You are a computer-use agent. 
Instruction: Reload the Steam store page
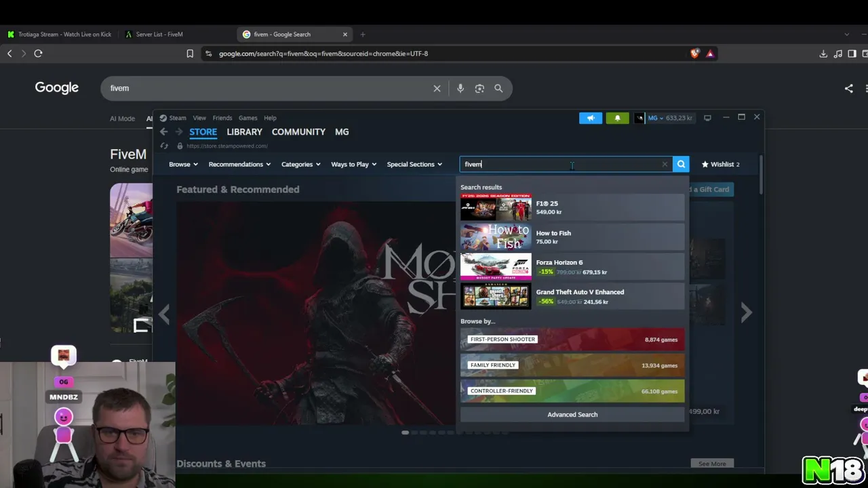(x=164, y=146)
